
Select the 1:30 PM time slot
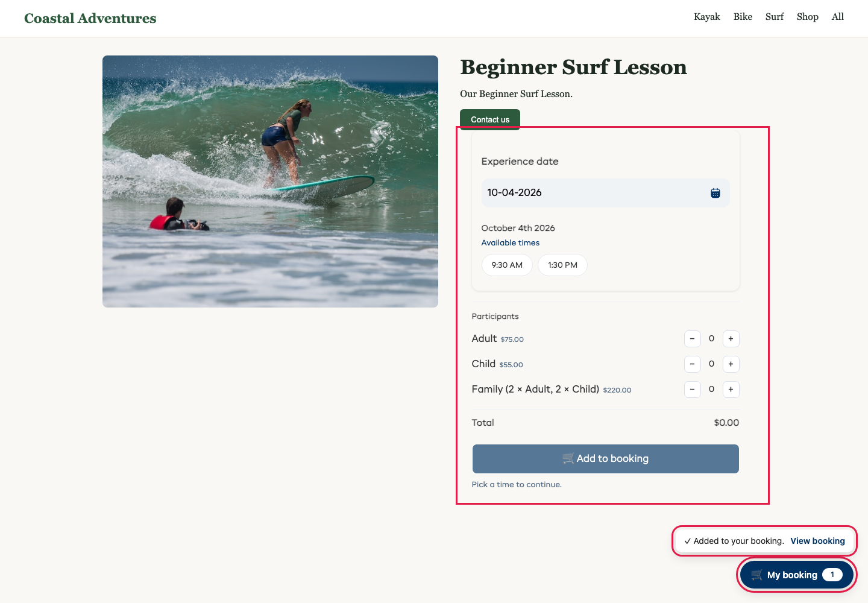click(x=562, y=265)
